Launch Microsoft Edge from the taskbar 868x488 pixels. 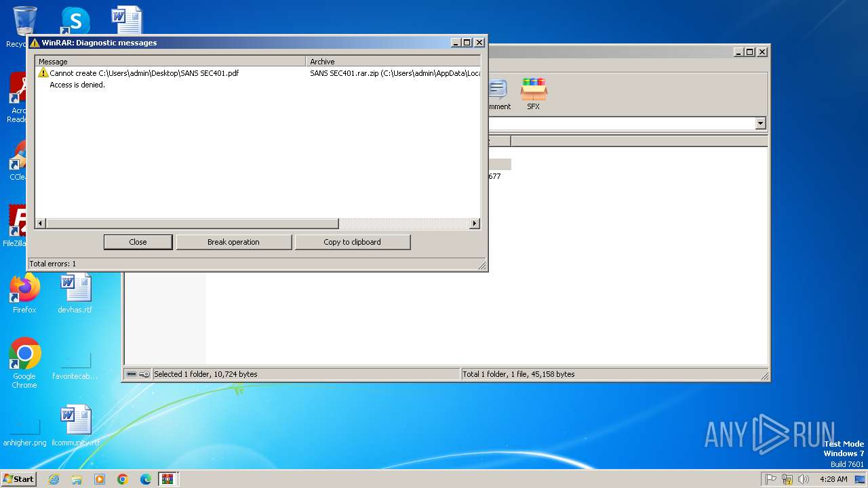tap(146, 479)
